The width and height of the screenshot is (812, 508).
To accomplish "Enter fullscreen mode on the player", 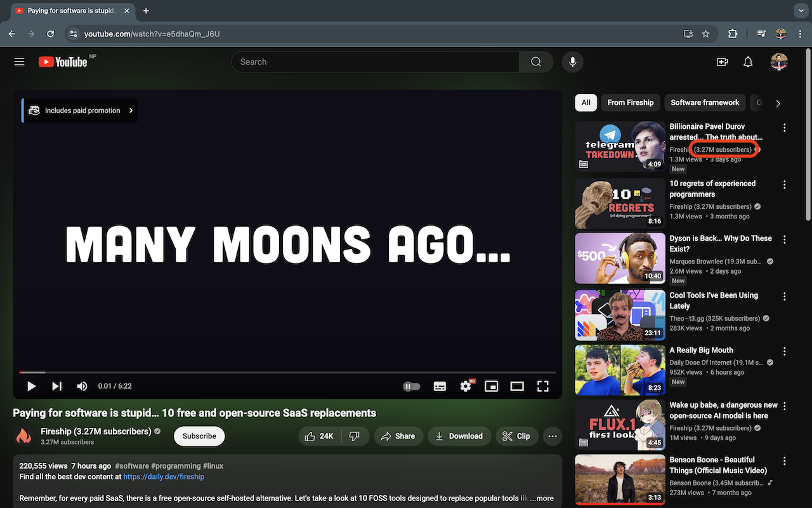I will 542,386.
